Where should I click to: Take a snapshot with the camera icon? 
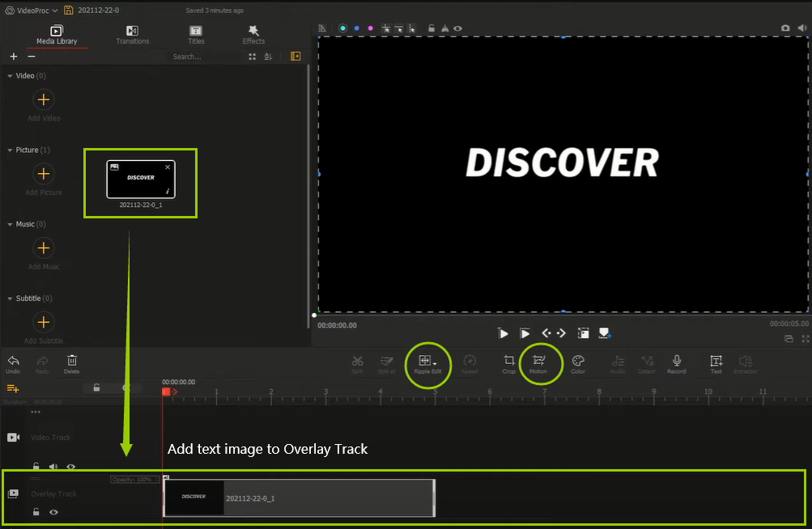[785, 28]
